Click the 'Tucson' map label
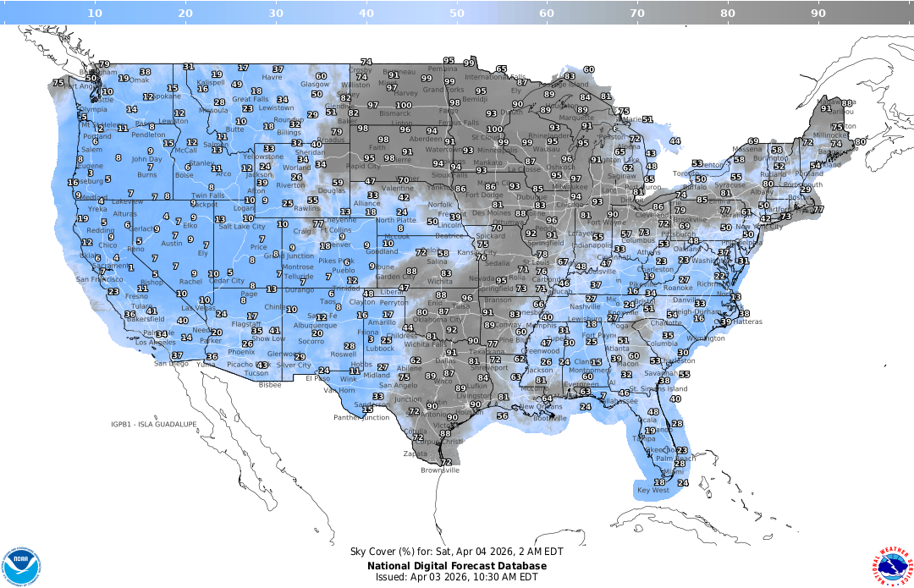This screenshot has height=588, width=914. point(256,373)
